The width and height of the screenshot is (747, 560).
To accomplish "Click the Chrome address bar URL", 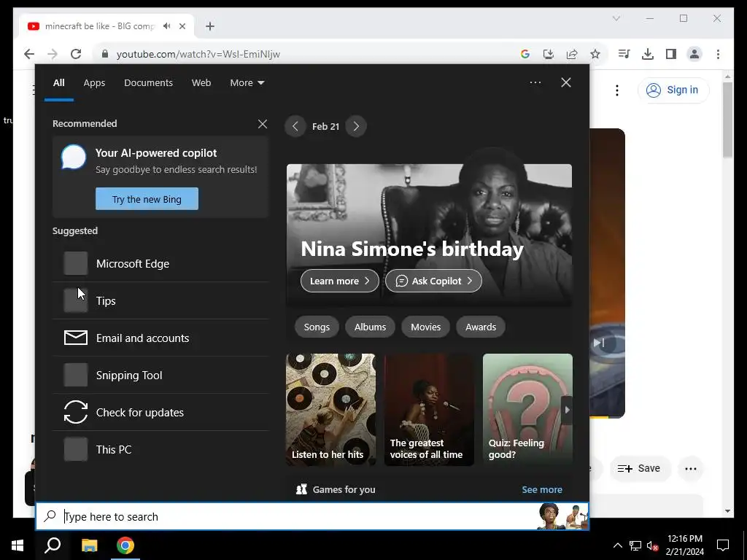I will coord(198,54).
